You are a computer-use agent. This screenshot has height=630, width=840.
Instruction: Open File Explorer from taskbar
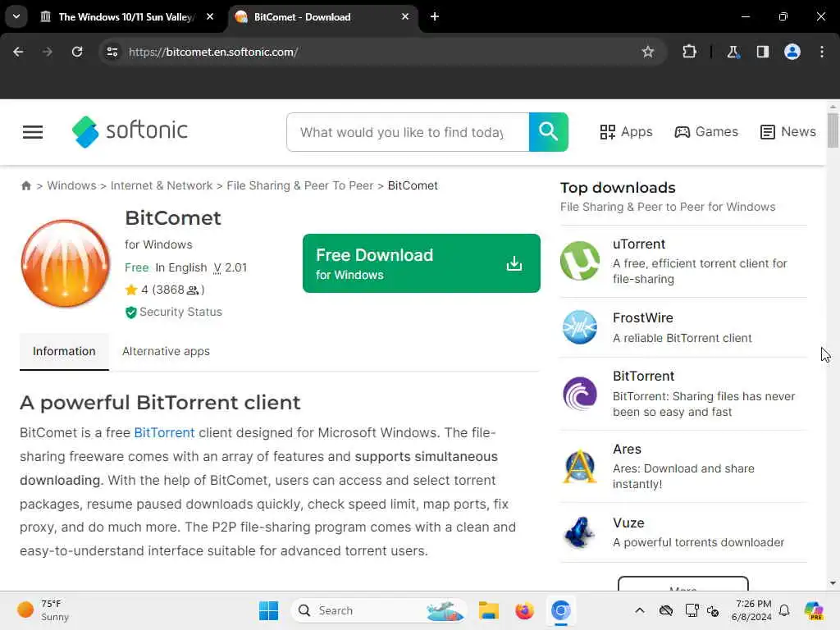[489, 610]
